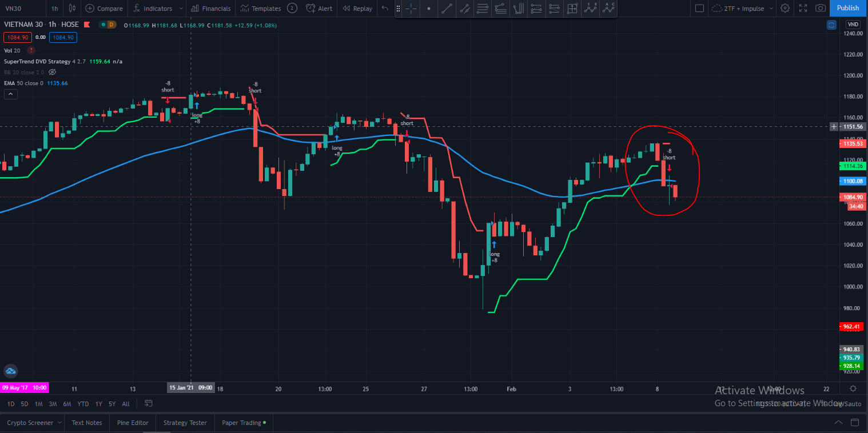This screenshot has width=868, height=433.
Task: Undo the last chart action
Action: [x=385, y=8]
